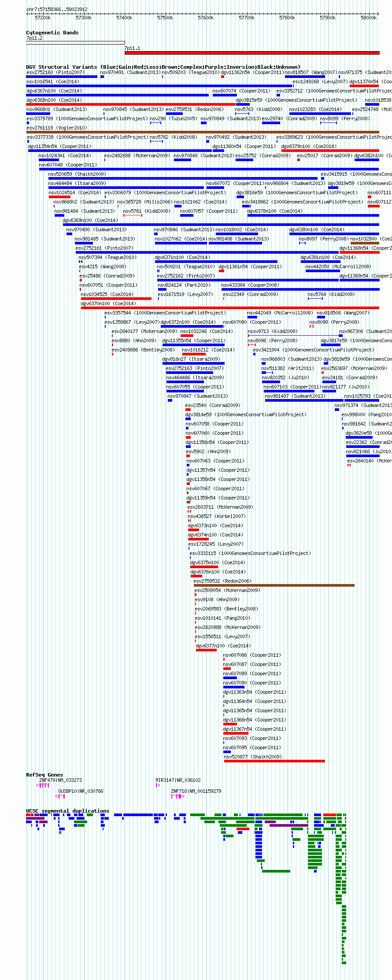The width and height of the screenshot is (392, 980).
Task: Open variant esv2752163 (Pinto2007)
Action: coord(195,368)
